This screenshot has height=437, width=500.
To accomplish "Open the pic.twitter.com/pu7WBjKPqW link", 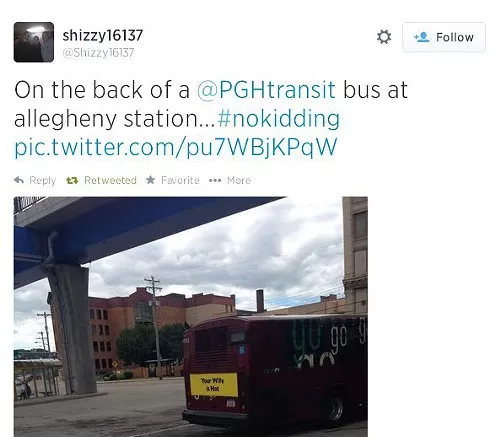I will [x=176, y=147].
